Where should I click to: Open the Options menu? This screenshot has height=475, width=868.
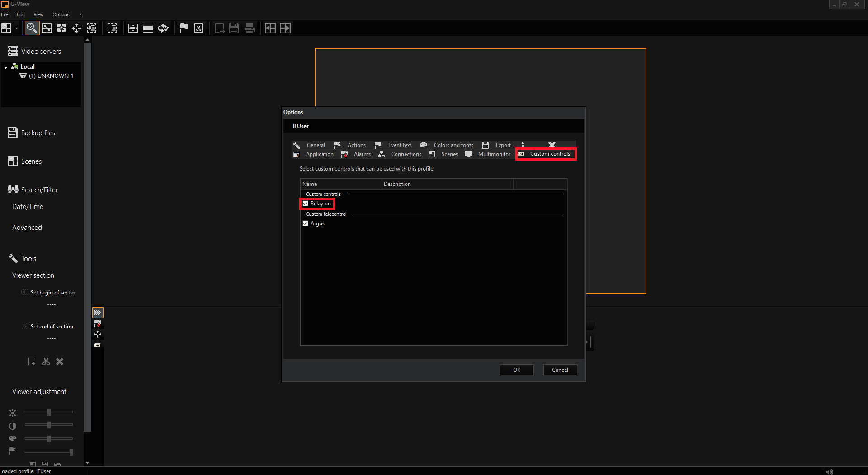(61, 14)
